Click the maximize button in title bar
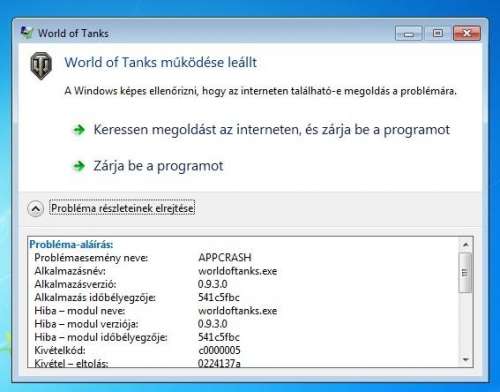 click(438, 33)
